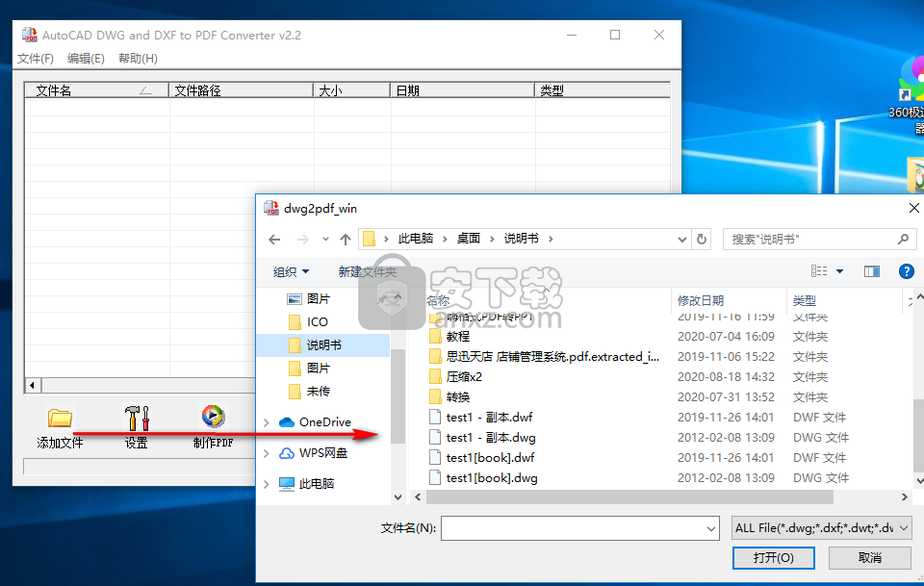Viewport: 924px width, 586px height.
Task: Open the recent locations dropdown arrow
Action: coord(325,239)
